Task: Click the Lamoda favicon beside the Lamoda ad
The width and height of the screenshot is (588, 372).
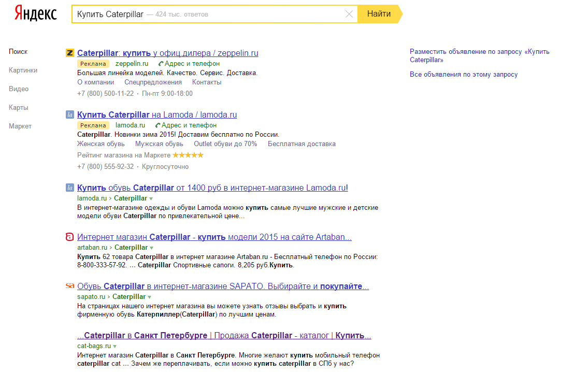Action: (70, 115)
